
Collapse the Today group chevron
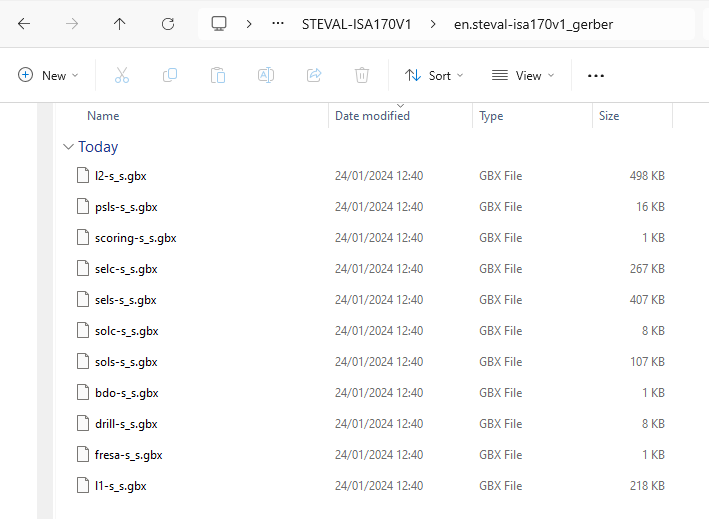tap(68, 146)
